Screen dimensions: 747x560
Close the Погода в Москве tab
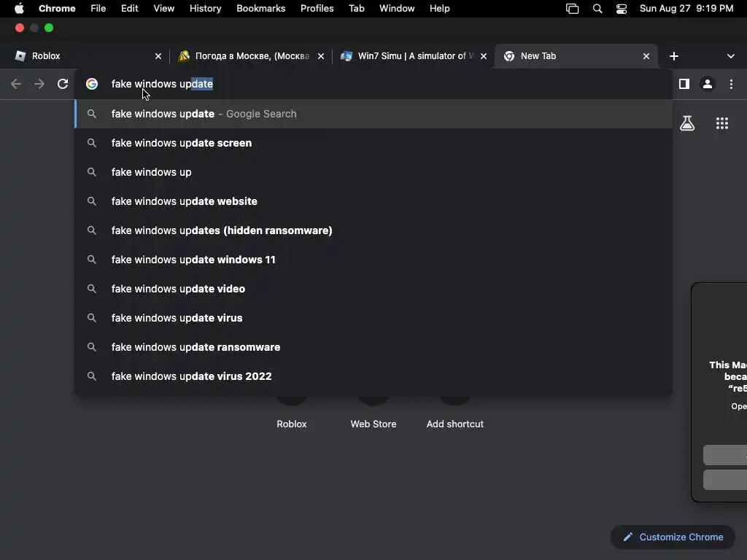click(321, 56)
